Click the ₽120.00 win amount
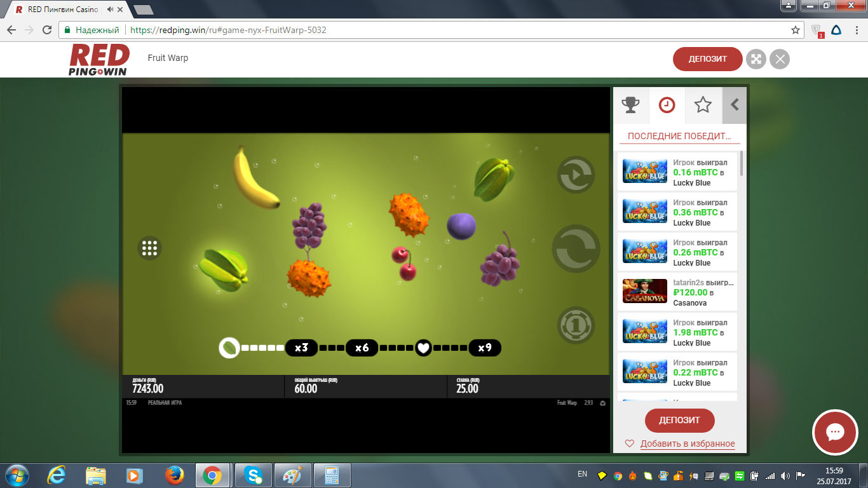Image resolution: width=868 pixels, height=488 pixels. [690, 292]
